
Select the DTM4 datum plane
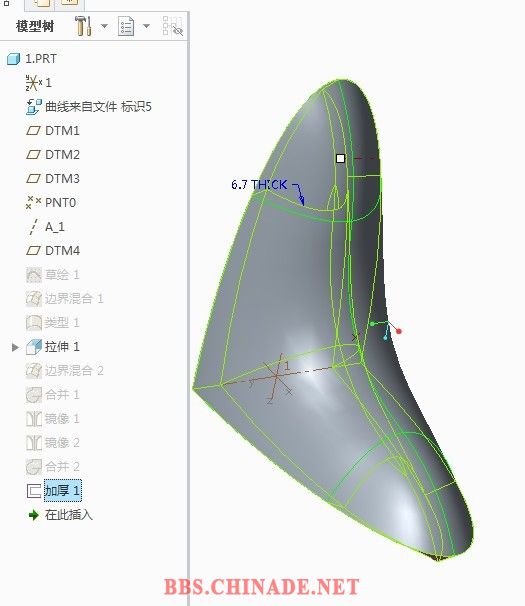point(53,250)
